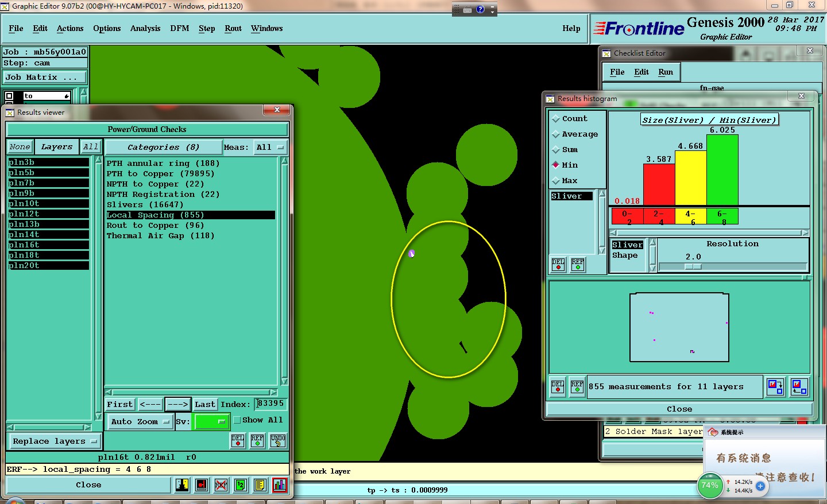The height and width of the screenshot is (504, 827).
Task: Select the Max radio option
Action: pos(556,181)
